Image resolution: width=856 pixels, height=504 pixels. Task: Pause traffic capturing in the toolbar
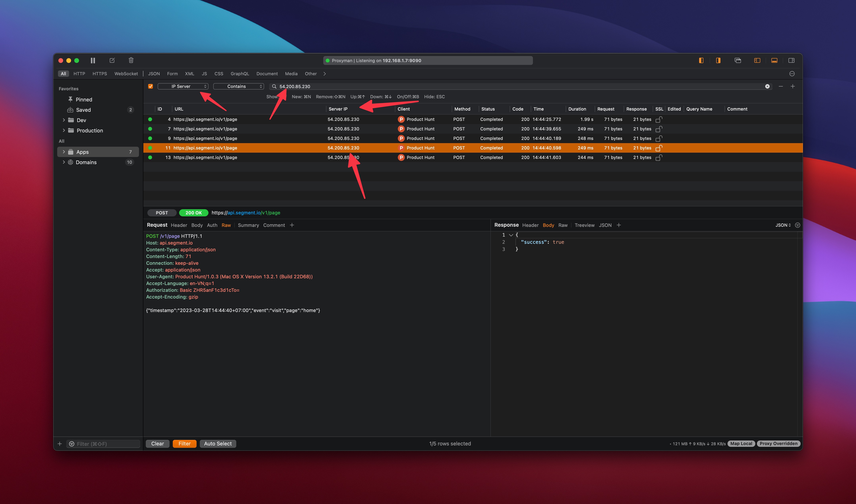click(x=93, y=61)
